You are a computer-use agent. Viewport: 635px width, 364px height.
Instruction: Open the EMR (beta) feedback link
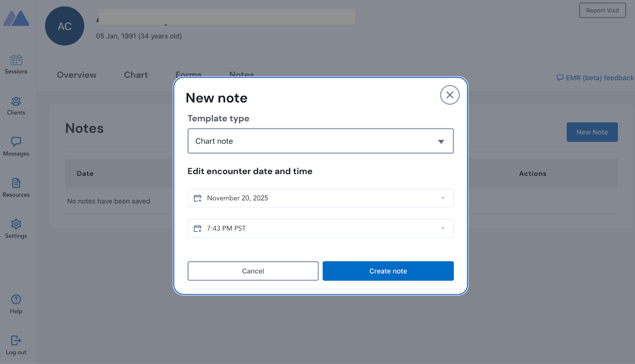point(595,78)
